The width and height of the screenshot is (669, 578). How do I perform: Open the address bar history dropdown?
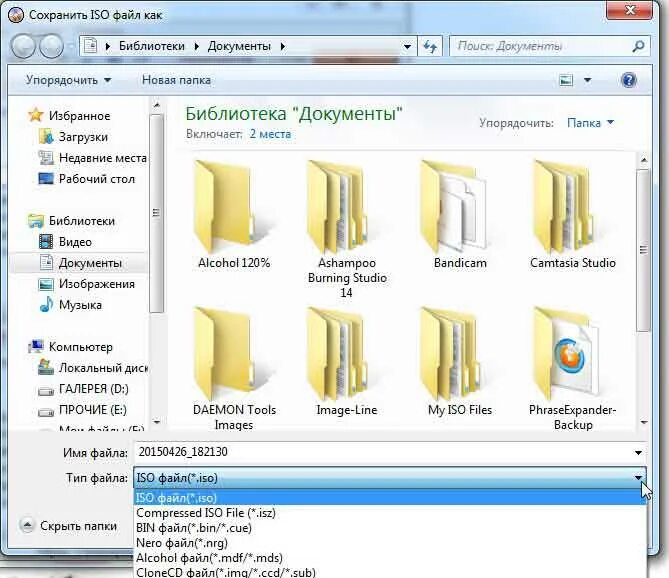407,46
